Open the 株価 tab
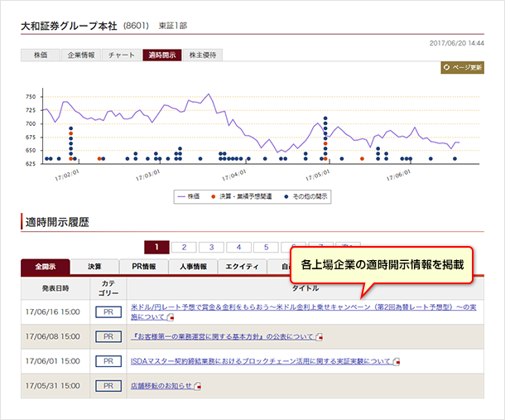 40,56
